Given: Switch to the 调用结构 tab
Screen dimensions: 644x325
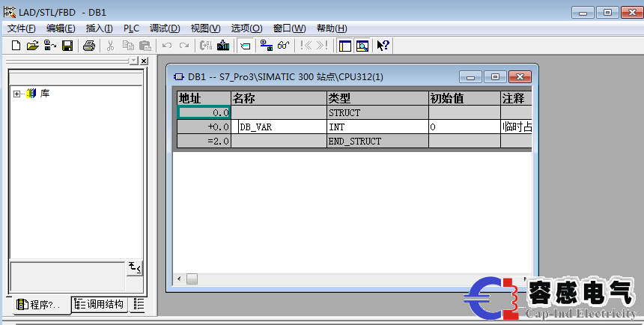Looking at the screenshot, I should (99, 304).
